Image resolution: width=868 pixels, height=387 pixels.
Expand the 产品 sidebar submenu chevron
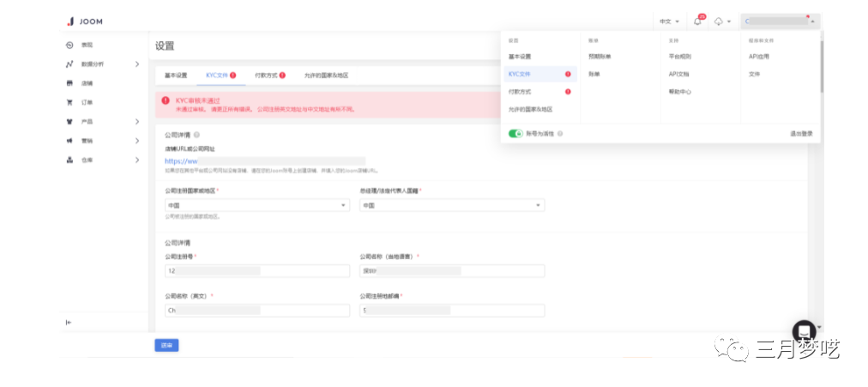[x=137, y=122]
